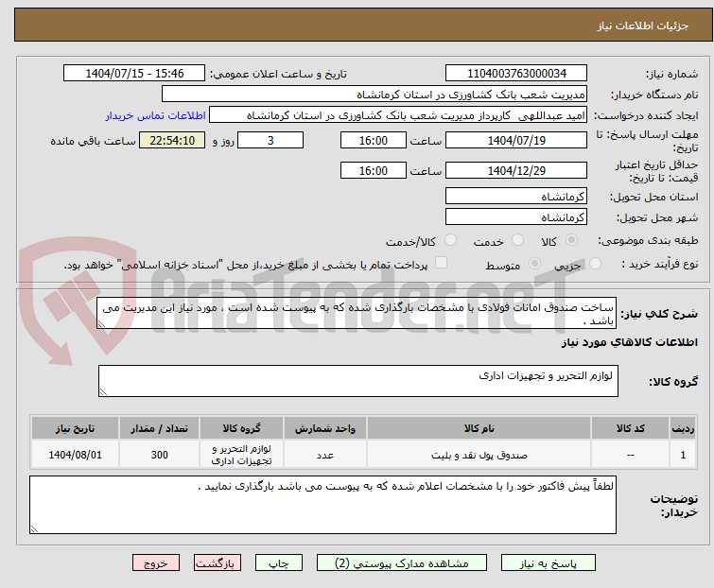Click the اطلاعات کالاهای مورد نیاز heading
714x588 pixels.
click(x=629, y=342)
